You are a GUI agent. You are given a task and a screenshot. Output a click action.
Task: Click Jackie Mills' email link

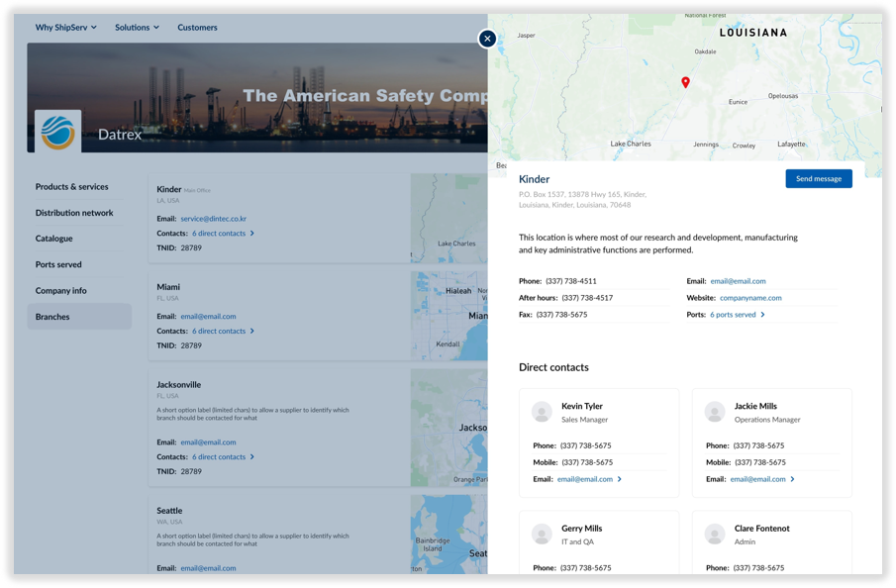tap(758, 479)
